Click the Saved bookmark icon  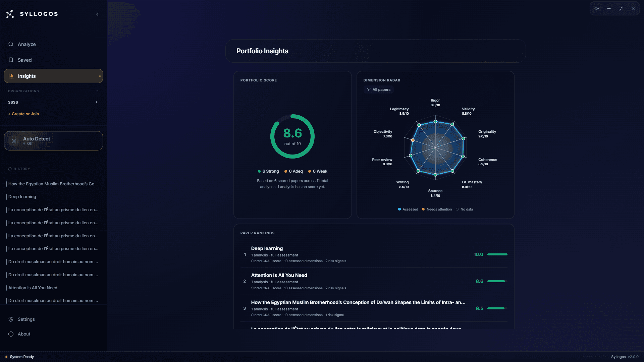click(11, 60)
